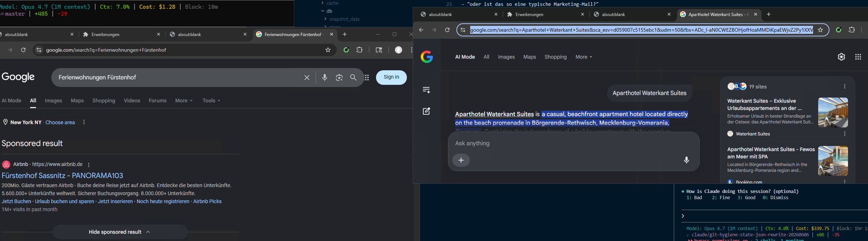The width and height of the screenshot is (868, 241).
Task: Select Shopping tab in AI Mode window
Action: coord(556,57)
